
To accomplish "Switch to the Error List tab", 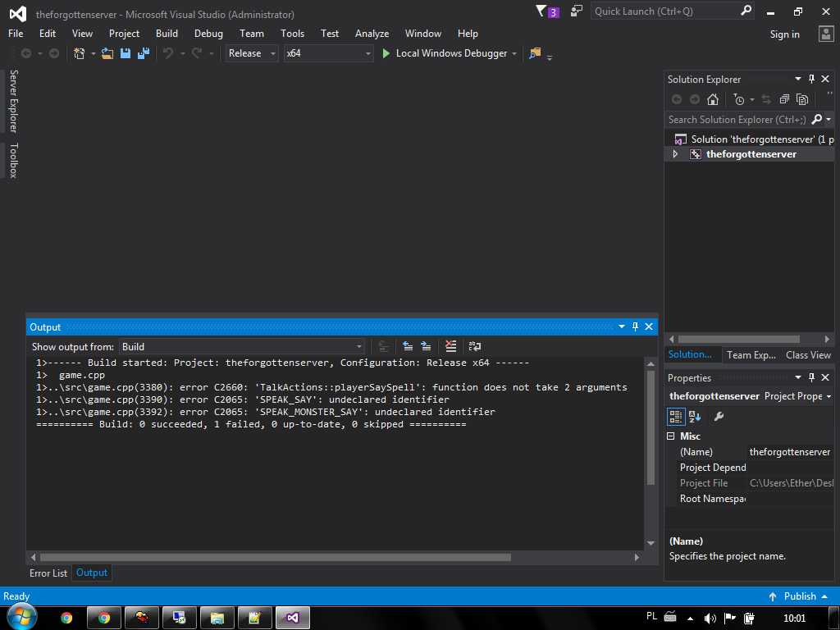I will point(48,573).
